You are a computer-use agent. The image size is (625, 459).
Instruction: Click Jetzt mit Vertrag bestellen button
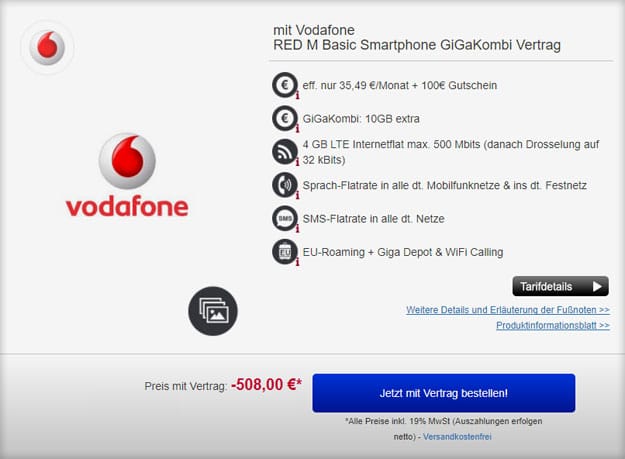coord(444,393)
